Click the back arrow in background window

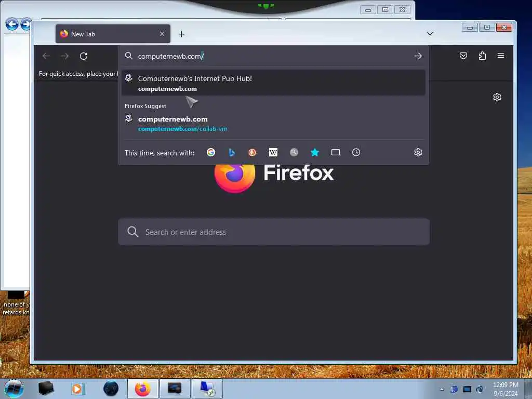point(12,24)
